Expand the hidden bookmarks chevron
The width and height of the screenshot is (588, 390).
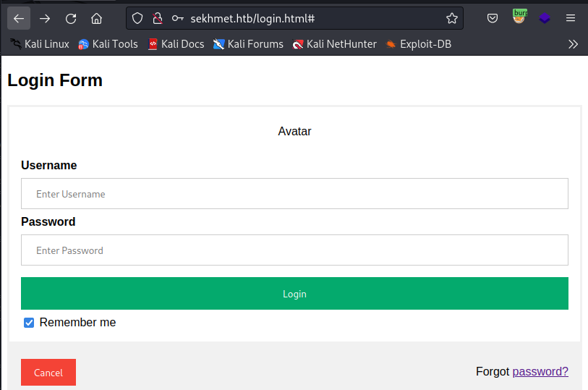(x=573, y=44)
